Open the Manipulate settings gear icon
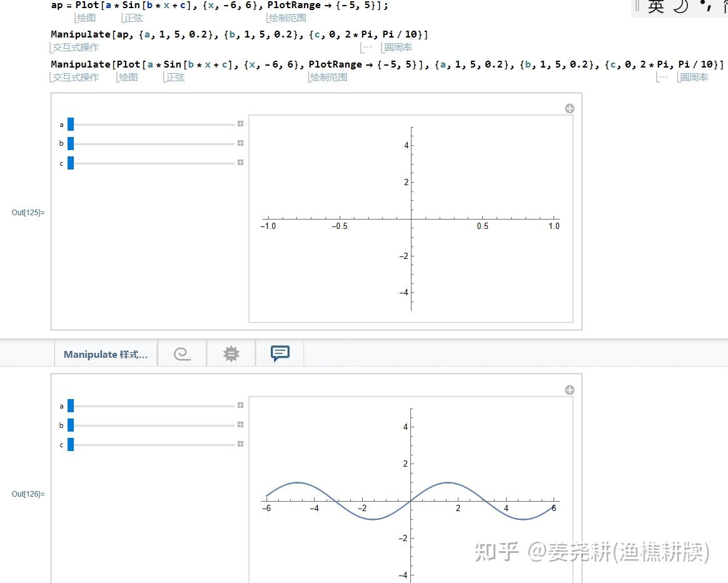The width and height of the screenshot is (728, 583). coord(230,353)
